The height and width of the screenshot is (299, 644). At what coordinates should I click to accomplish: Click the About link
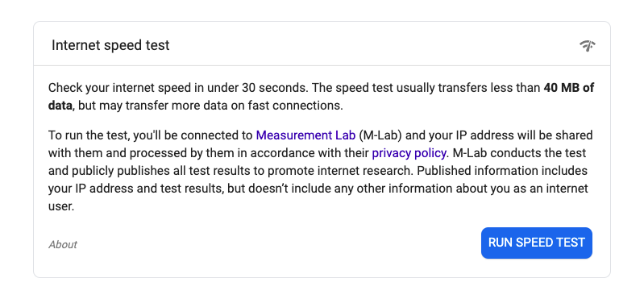[63, 244]
